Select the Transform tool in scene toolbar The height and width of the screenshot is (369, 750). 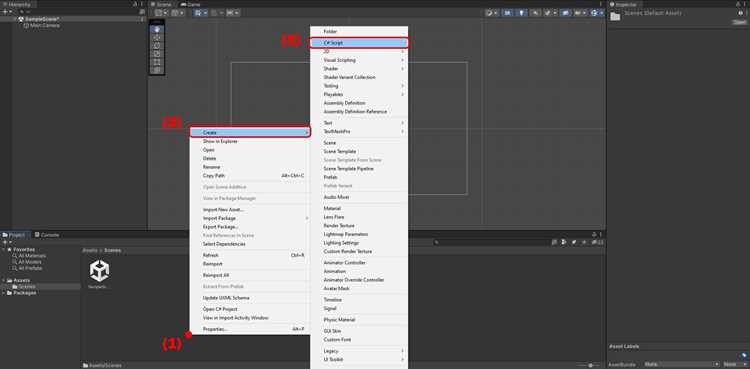[x=157, y=70]
